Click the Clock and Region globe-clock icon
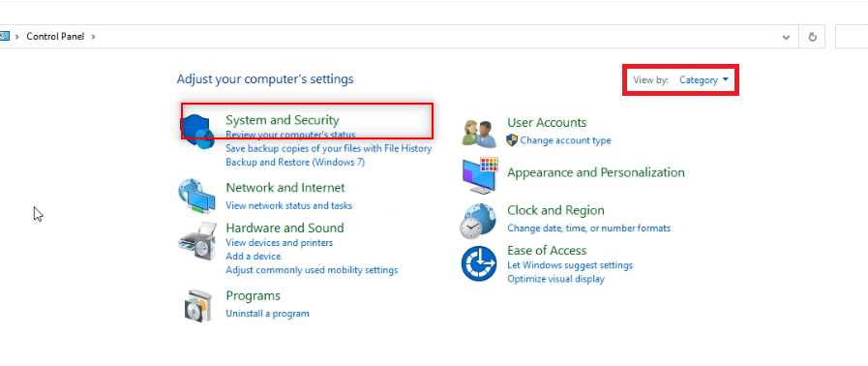 coord(478,221)
